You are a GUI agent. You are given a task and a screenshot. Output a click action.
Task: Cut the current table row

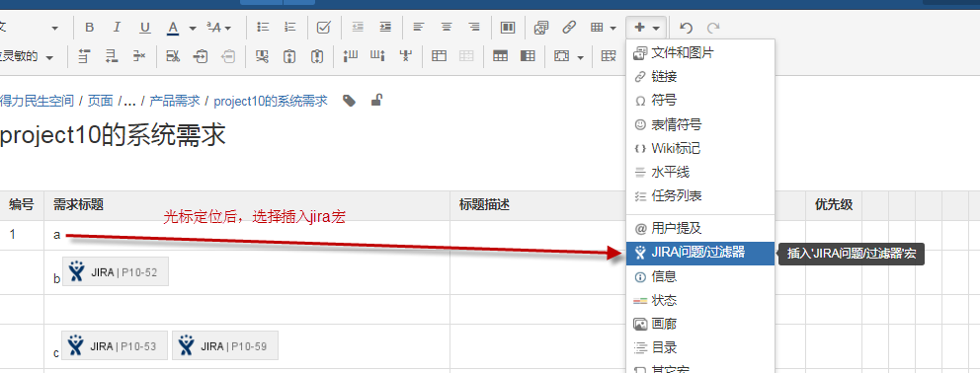click(173, 56)
